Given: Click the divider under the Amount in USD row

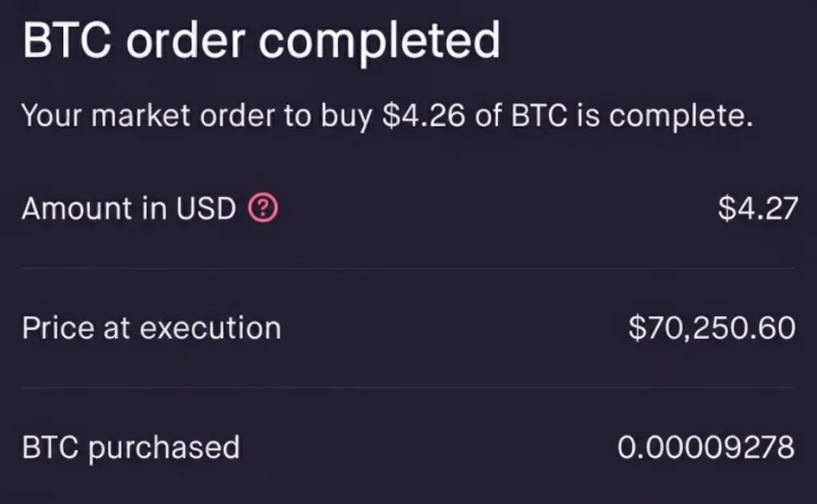Looking at the screenshot, I should [408, 269].
